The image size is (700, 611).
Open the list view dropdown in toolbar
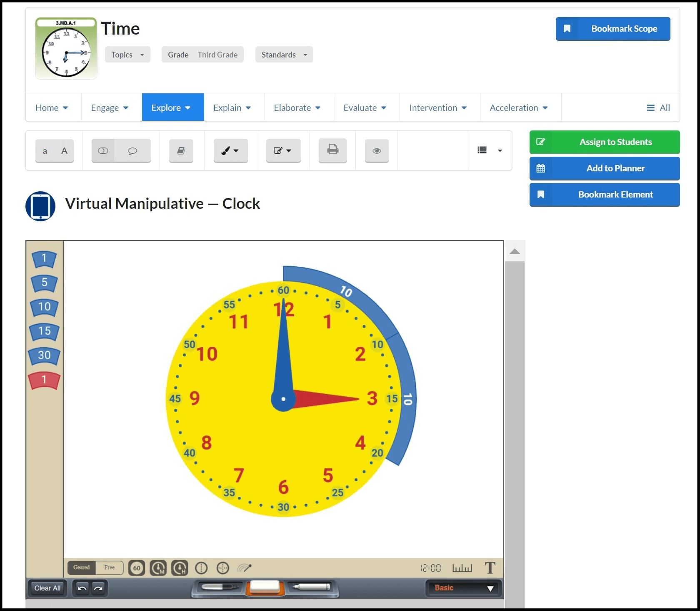coord(490,150)
